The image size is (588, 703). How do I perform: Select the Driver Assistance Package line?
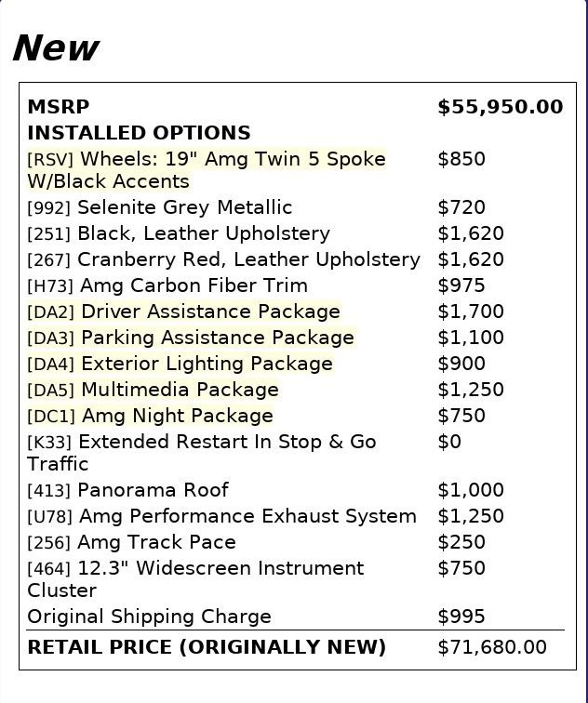[184, 312]
